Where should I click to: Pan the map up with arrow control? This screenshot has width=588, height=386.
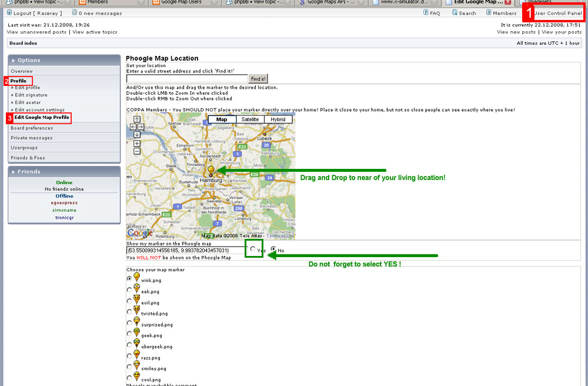[x=137, y=119]
